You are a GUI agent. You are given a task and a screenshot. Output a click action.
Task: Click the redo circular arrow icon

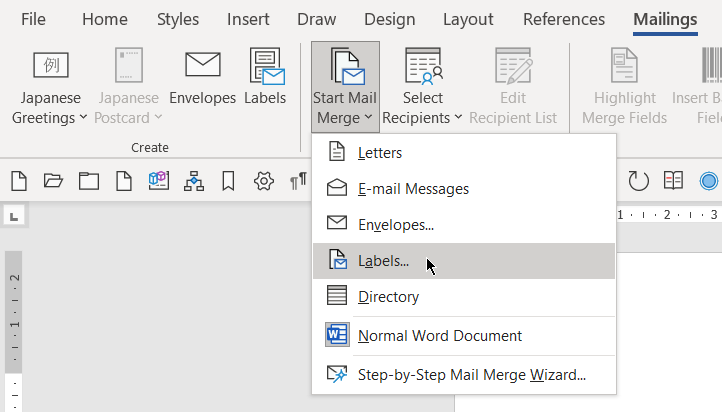(638, 181)
